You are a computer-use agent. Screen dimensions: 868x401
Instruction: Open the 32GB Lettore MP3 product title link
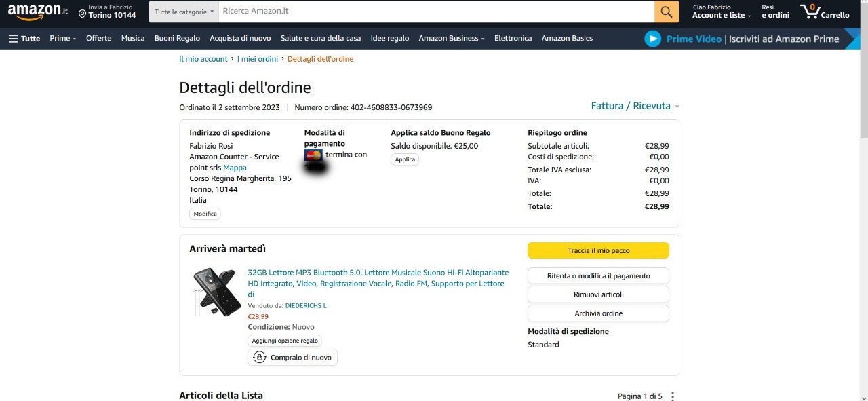tap(378, 283)
